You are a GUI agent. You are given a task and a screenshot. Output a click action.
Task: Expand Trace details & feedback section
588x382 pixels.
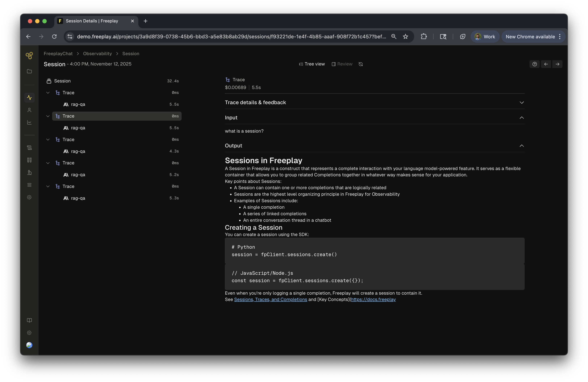coord(522,102)
